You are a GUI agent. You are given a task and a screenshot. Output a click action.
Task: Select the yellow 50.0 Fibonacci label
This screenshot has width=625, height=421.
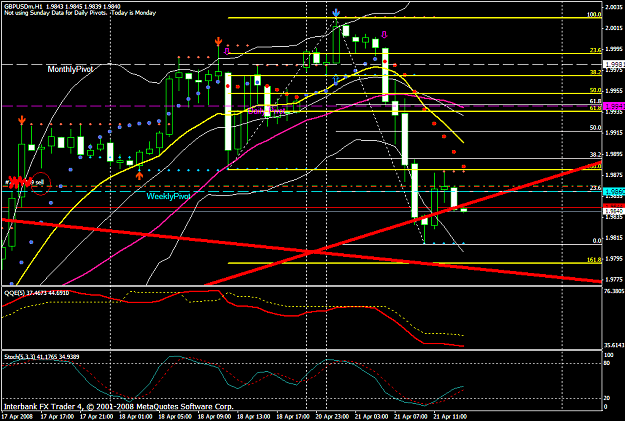point(596,90)
